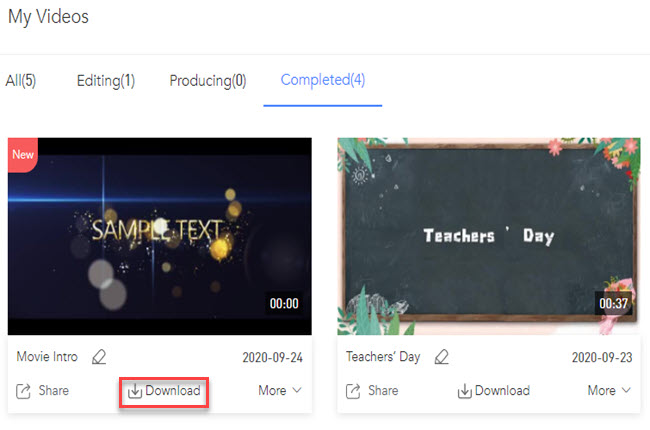The image size is (650, 430).
Task: Click the Movie Intro title text
Action: pyautogui.click(x=47, y=357)
